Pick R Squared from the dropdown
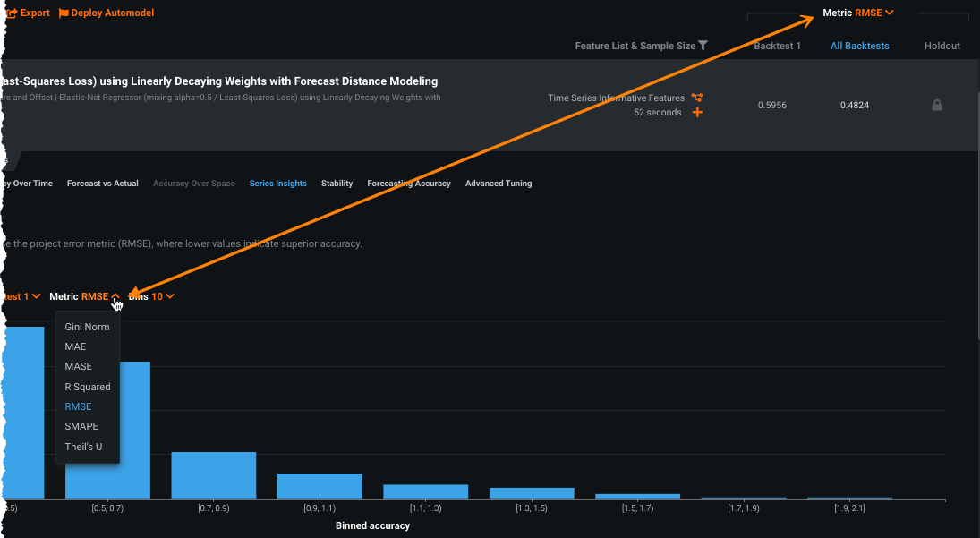The image size is (980, 538). click(x=88, y=387)
